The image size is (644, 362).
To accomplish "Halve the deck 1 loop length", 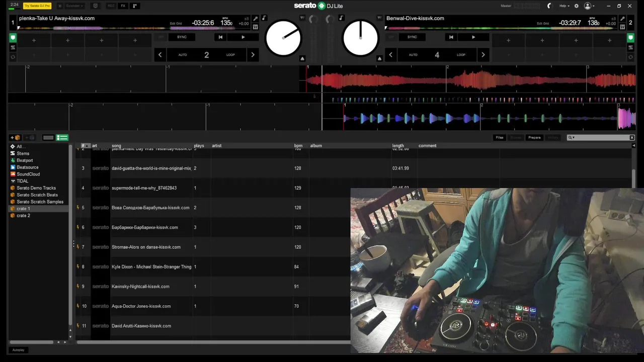I will coord(160,55).
